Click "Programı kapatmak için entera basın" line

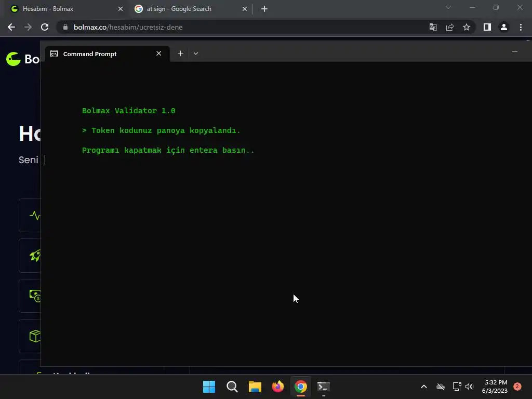[x=168, y=150]
